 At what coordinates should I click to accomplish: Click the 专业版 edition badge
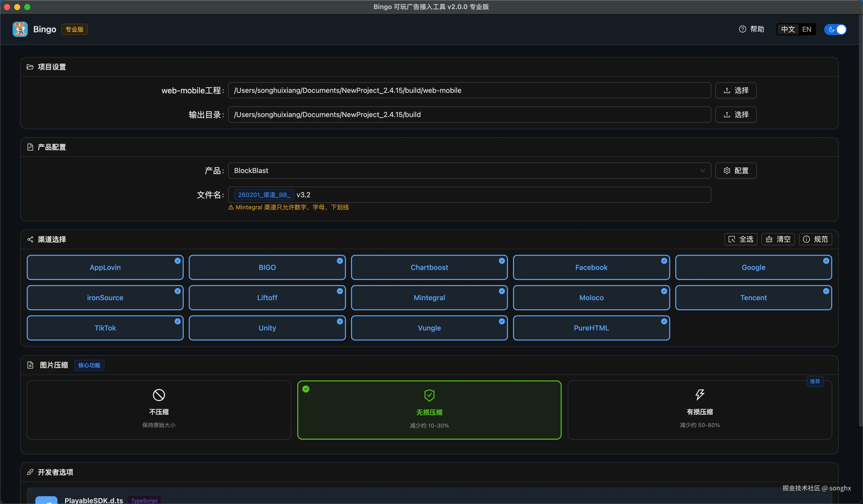pos(74,30)
